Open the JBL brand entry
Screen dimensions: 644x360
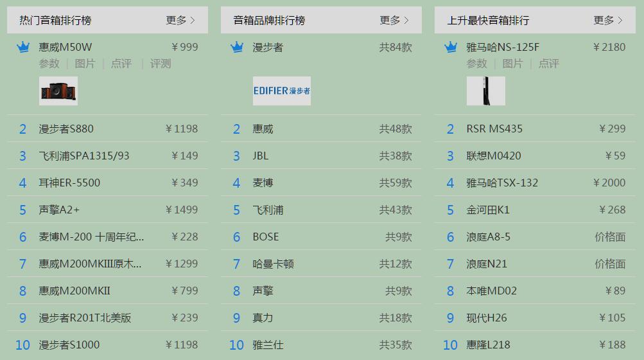coord(261,156)
